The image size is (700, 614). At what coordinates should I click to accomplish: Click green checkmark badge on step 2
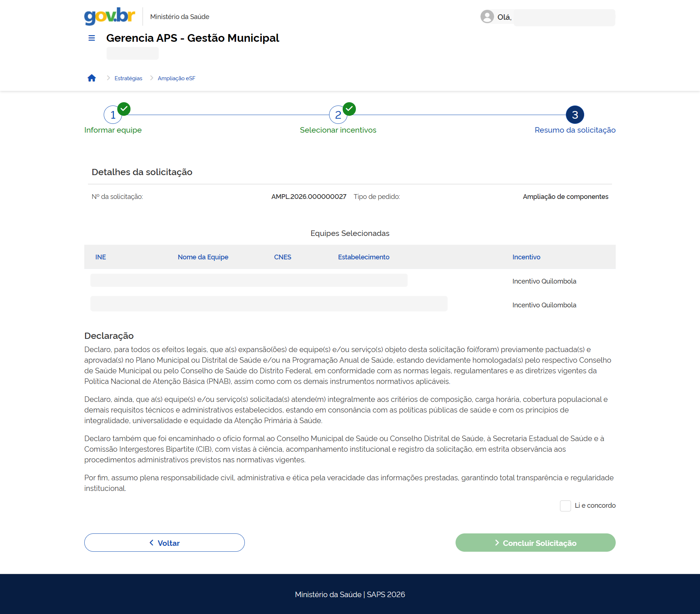coord(349,109)
